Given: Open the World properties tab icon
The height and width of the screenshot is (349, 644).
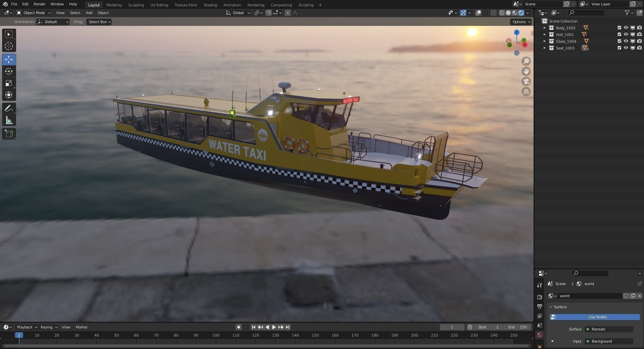Looking at the screenshot, I should (540, 335).
